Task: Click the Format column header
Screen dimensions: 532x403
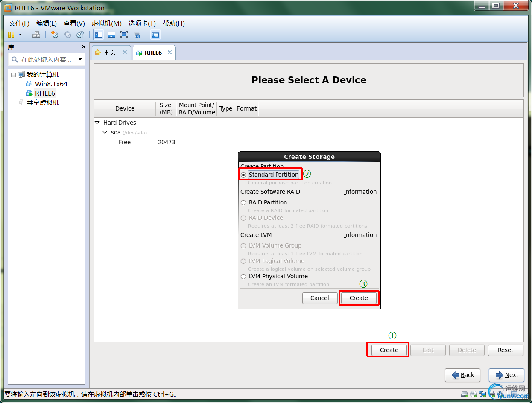Action: click(x=246, y=108)
